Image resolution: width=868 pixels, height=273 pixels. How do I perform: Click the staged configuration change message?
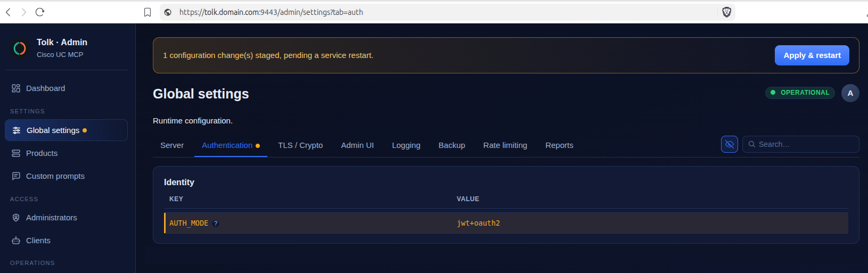[268, 55]
